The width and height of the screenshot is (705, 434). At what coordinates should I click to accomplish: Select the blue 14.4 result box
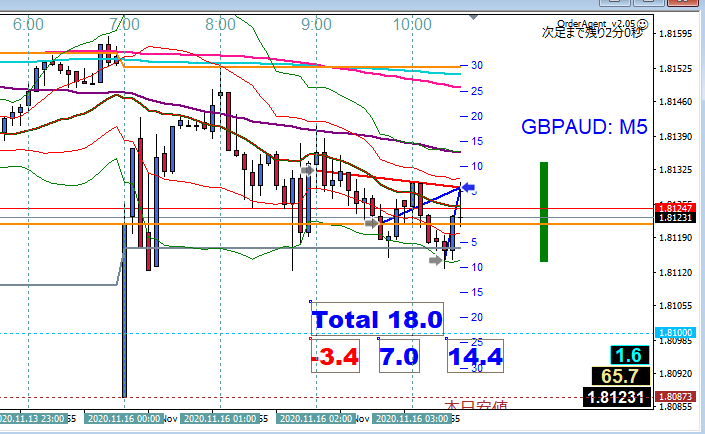(475, 356)
